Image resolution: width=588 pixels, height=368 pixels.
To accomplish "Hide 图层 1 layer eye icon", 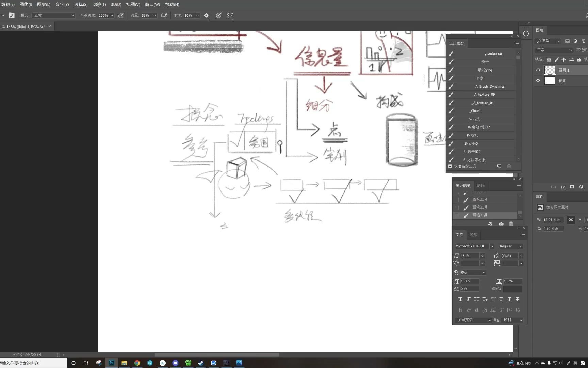I will pyautogui.click(x=538, y=70).
